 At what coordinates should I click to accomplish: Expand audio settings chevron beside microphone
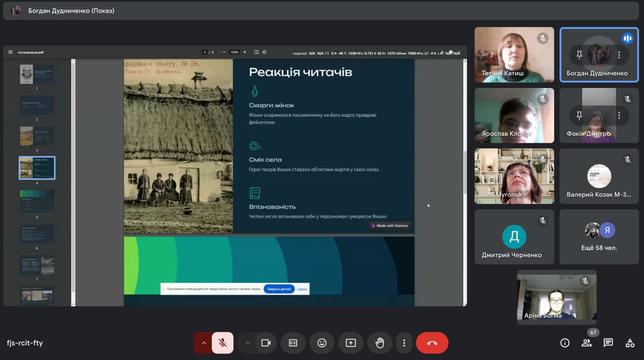coord(204,343)
